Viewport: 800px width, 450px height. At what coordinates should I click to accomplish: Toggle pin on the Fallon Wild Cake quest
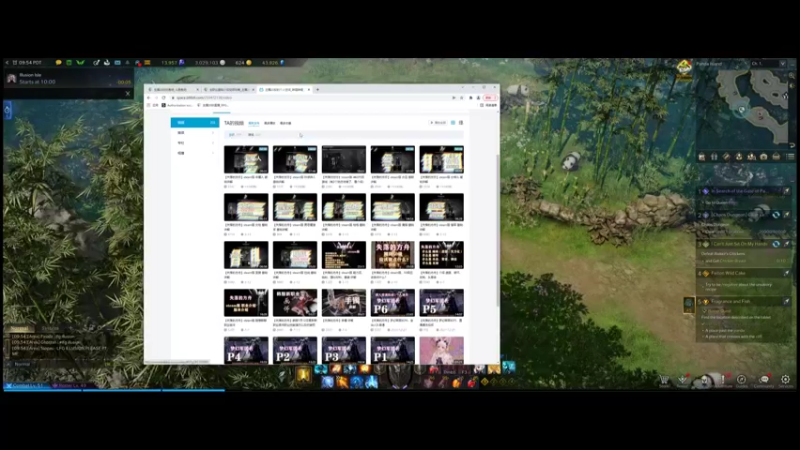click(786, 273)
